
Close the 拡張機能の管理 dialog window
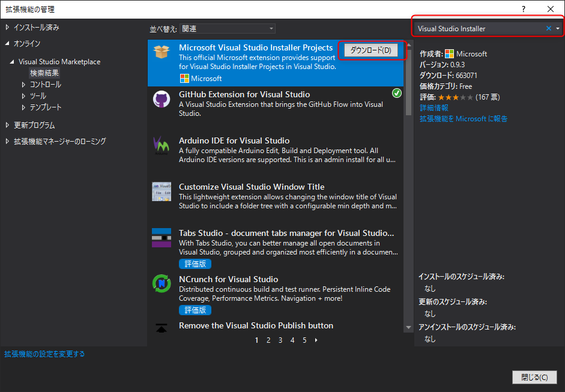[551, 9]
